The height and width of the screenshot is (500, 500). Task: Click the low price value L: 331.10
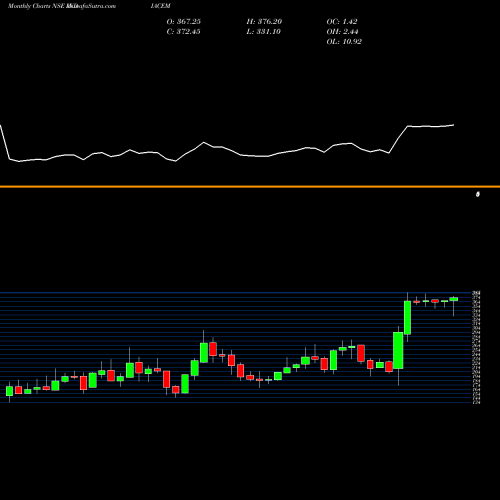click(x=264, y=32)
